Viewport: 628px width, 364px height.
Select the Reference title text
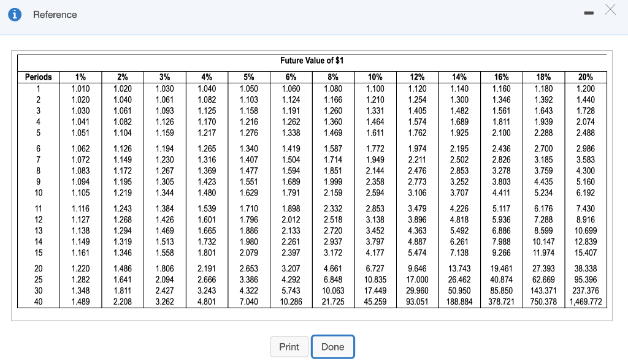tap(55, 14)
